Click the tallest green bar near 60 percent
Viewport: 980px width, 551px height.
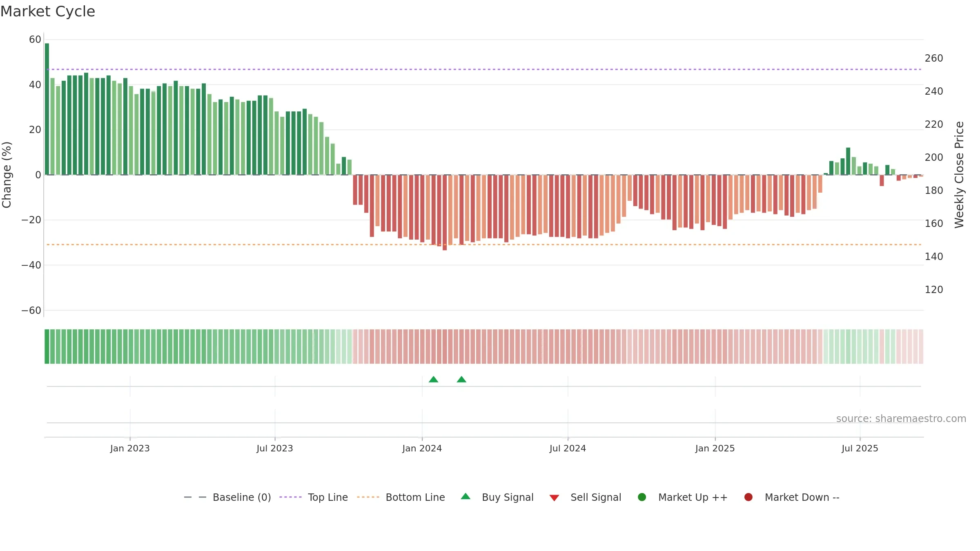47,109
